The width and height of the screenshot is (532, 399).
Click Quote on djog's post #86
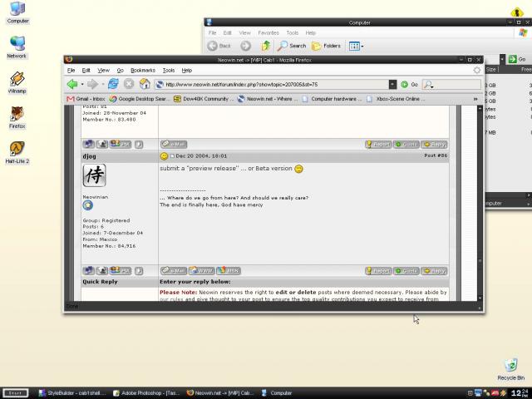[406, 271]
